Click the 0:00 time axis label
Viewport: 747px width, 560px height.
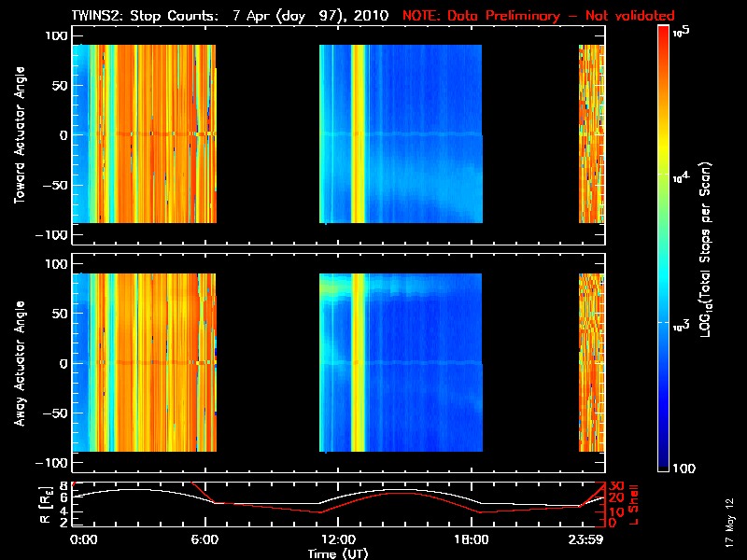pyautogui.click(x=83, y=540)
